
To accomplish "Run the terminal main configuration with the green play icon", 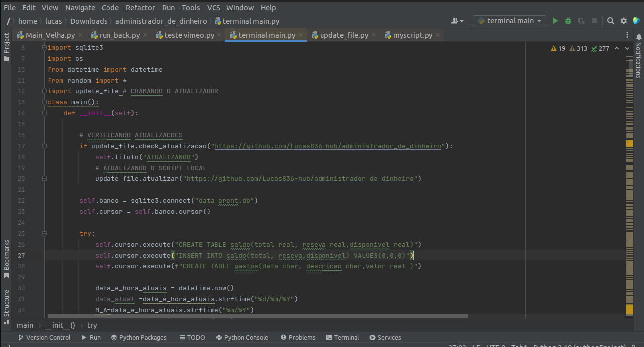I will click(x=555, y=20).
